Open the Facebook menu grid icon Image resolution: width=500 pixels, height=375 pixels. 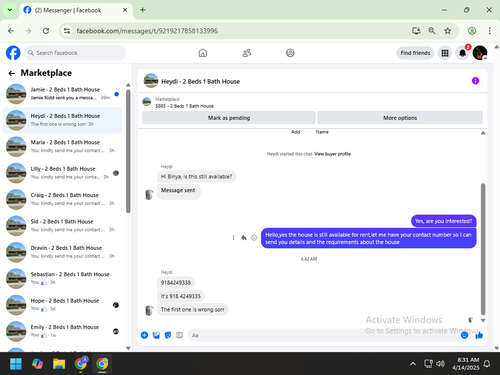[445, 53]
